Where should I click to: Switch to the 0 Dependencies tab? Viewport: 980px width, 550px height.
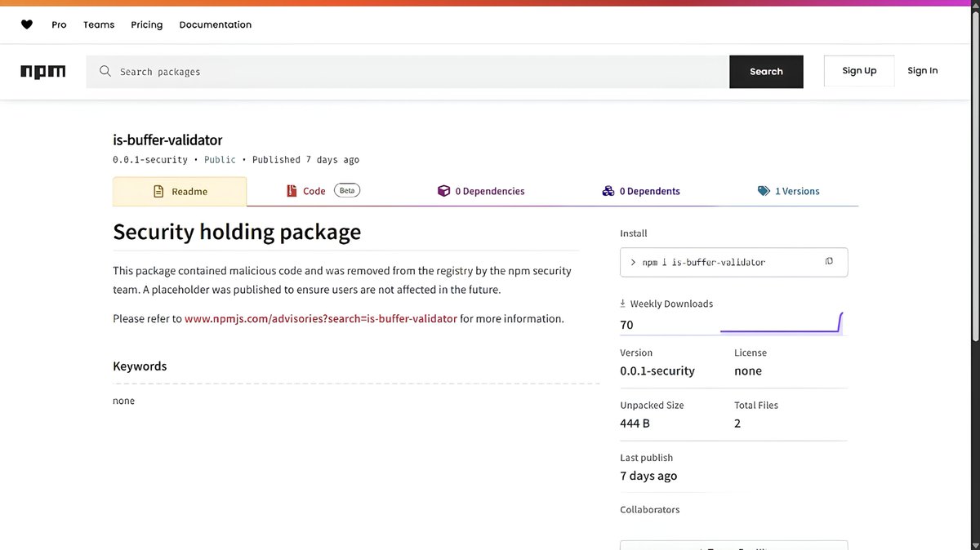point(481,191)
